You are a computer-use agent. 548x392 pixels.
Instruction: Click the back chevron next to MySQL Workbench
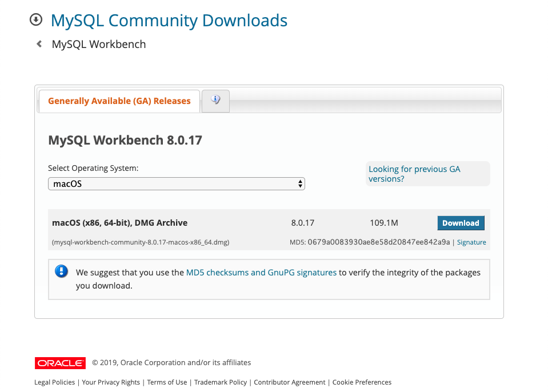pyautogui.click(x=39, y=44)
